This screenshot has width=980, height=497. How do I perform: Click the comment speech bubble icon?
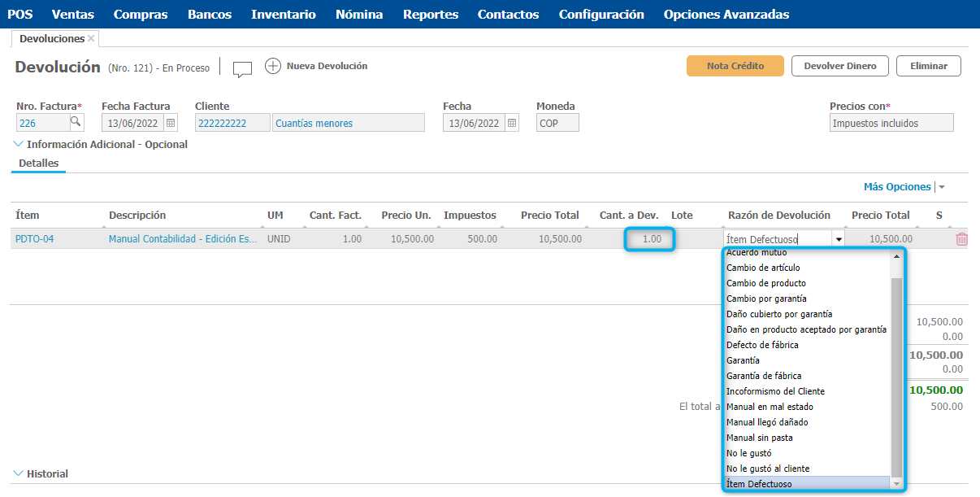(x=242, y=69)
